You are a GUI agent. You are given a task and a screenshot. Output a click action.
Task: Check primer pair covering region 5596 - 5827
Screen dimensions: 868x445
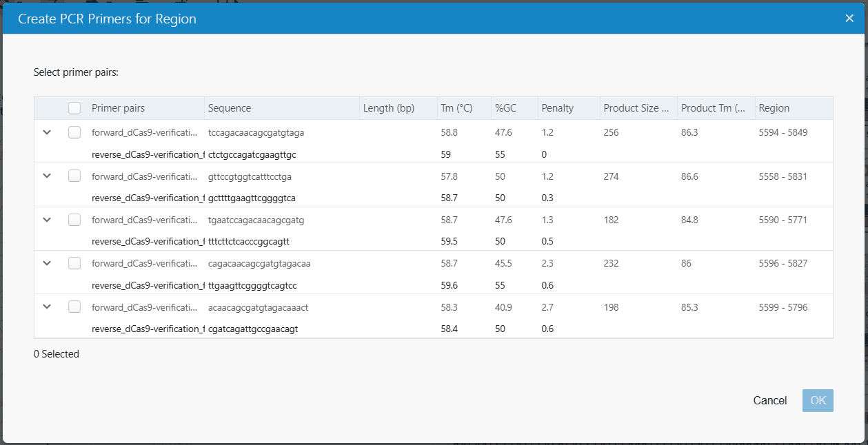pyautogui.click(x=74, y=262)
